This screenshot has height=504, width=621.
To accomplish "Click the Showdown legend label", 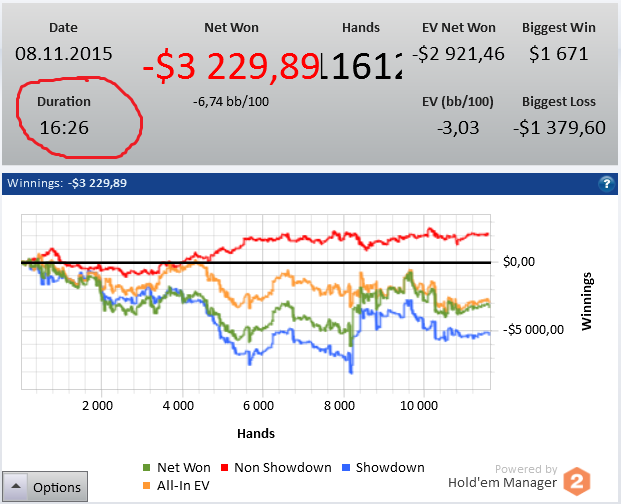I will click(390, 468).
